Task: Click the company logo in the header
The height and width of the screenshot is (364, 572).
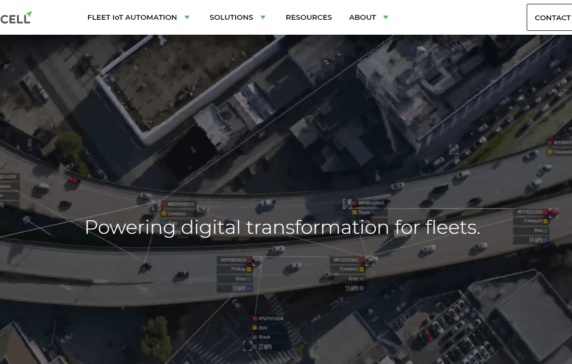Action: (16, 18)
